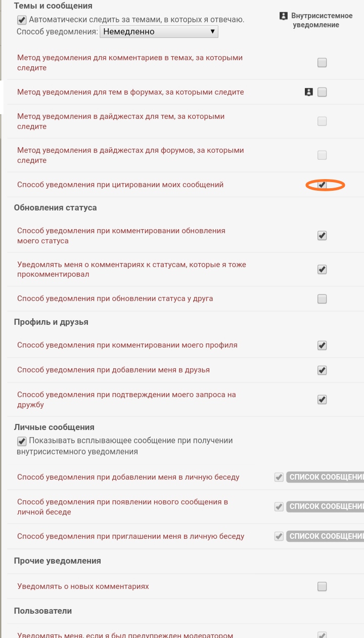Uncheck notification for comments on my status update
Image resolution: width=364 pixels, height=638 pixels.
(322, 236)
